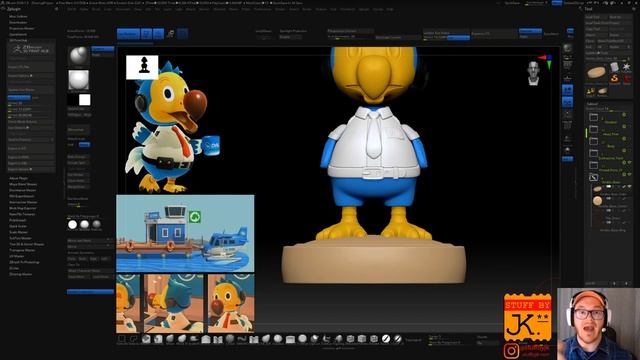Collapse the Subtool section header

pos(592,104)
